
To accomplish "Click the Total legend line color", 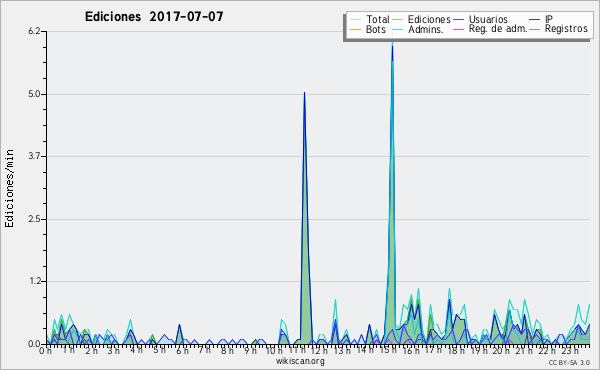I will (x=355, y=20).
